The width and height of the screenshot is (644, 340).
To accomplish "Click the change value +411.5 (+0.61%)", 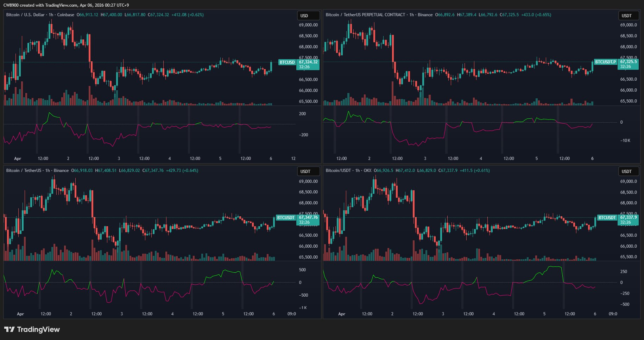I will tap(475, 171).
